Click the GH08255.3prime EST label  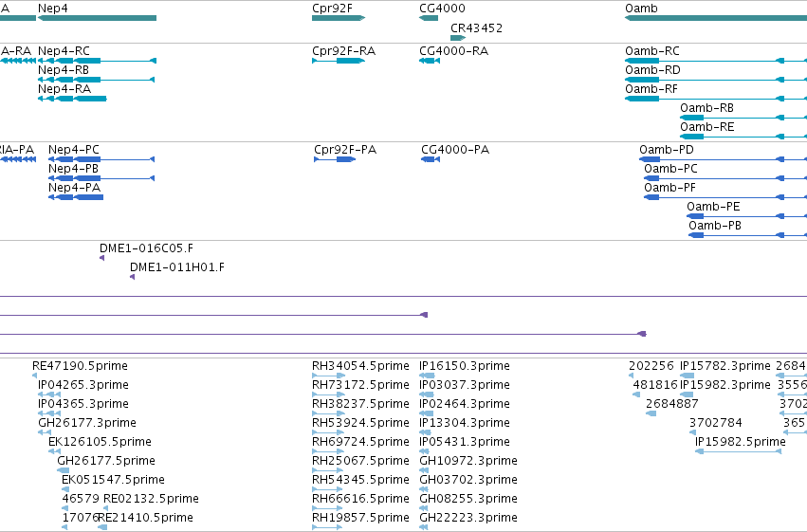[468, 499]
